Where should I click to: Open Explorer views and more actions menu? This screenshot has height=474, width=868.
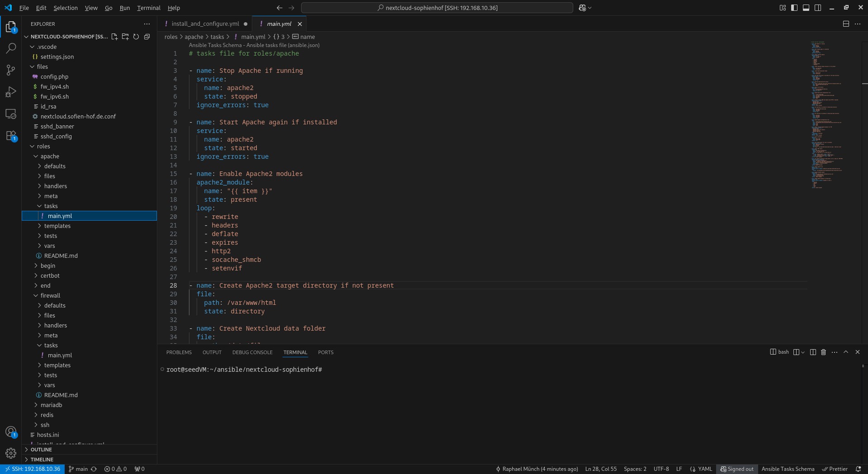147,24
